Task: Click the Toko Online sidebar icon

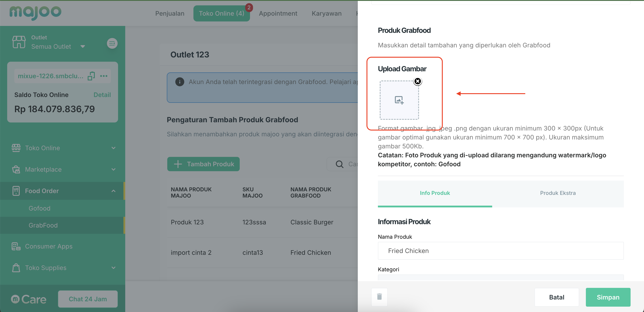Action: click(x=16, y=148)
